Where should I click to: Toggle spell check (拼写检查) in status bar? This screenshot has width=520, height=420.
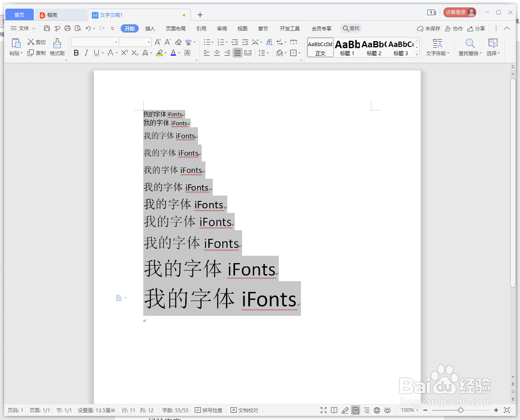coord(209,410)
